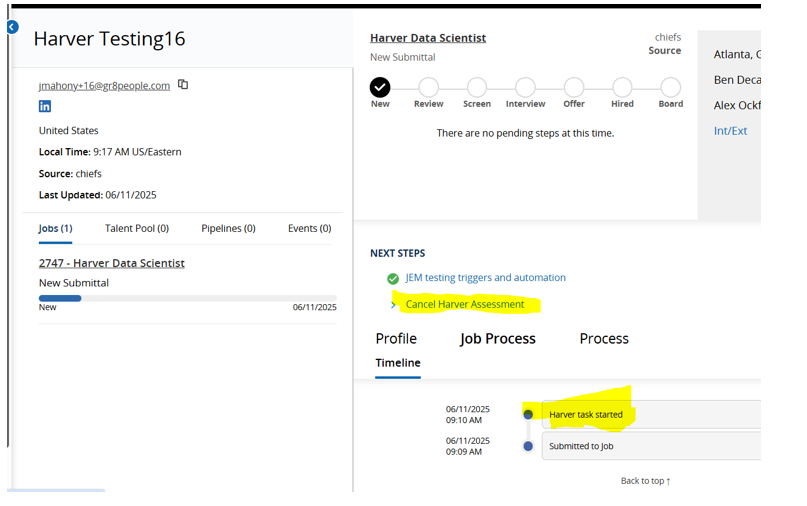Click the New stage checkmark circle
The height and width of the screenshot is (506, 807).
(380, 88)
